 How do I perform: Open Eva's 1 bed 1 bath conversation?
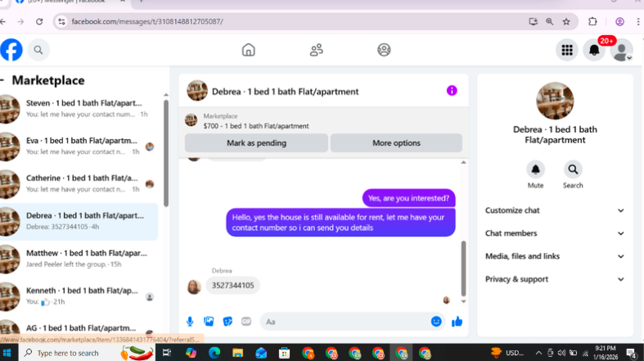tap(79, 147)
